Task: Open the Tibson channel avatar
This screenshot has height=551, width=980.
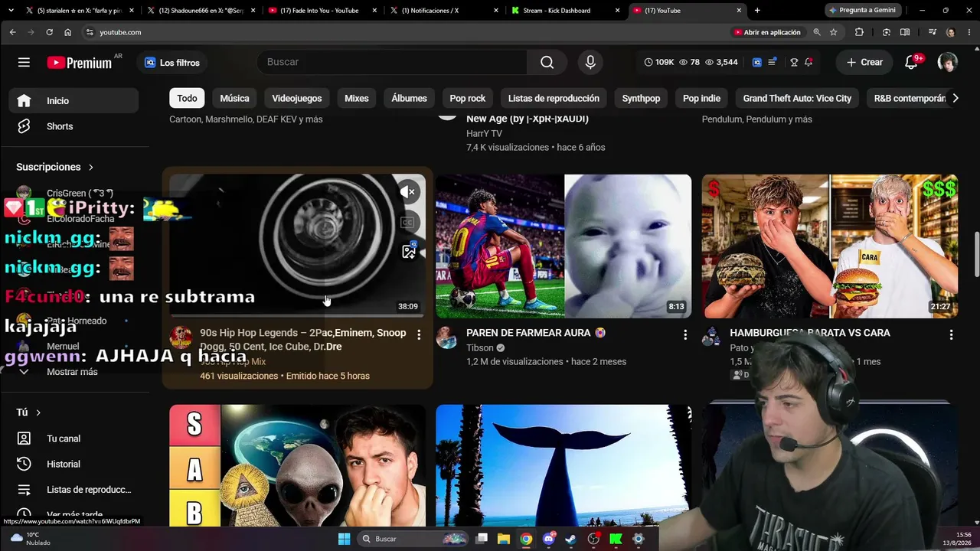Action: click(x=446, y=337)
